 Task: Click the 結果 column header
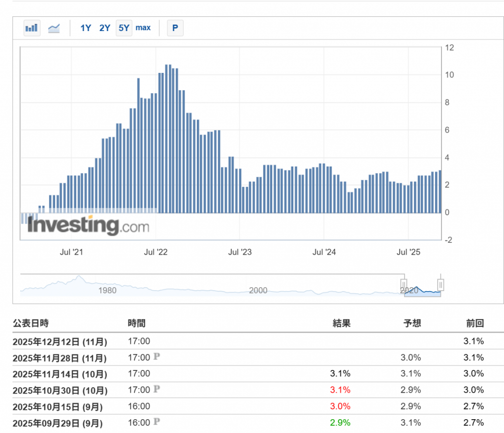coord(341,324)
